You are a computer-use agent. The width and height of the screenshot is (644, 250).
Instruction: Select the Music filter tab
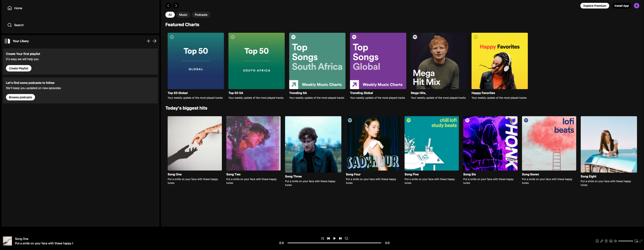point(183,15)
